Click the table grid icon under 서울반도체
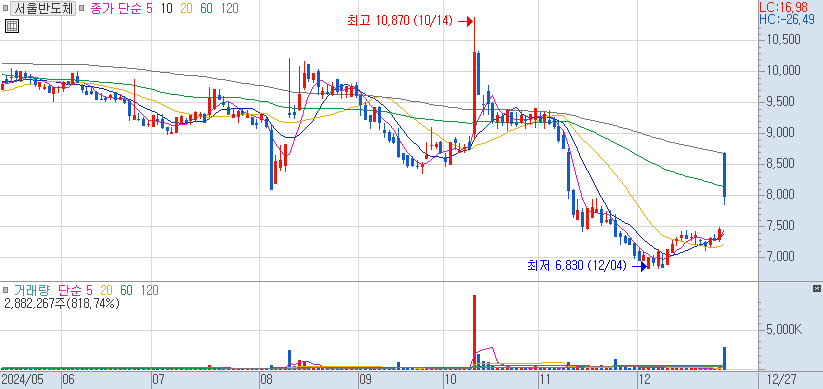Screen dimensions: 823x389 point(12,25)
